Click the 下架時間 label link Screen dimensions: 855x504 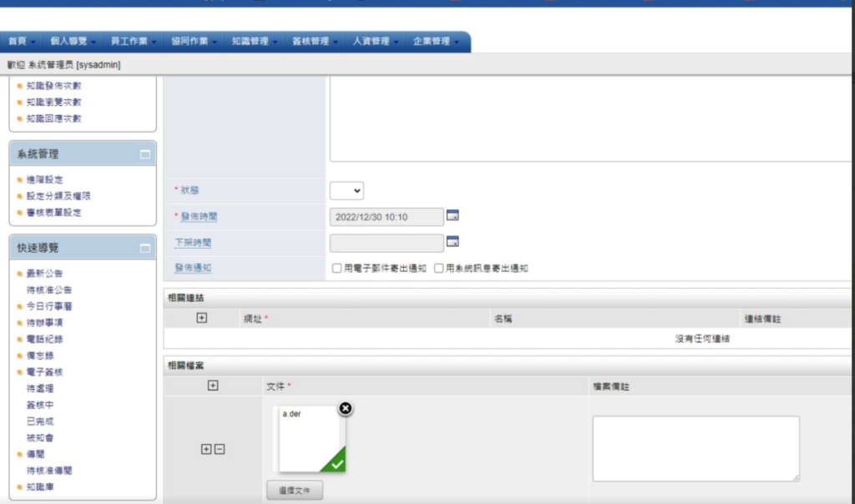click(193, 243)
